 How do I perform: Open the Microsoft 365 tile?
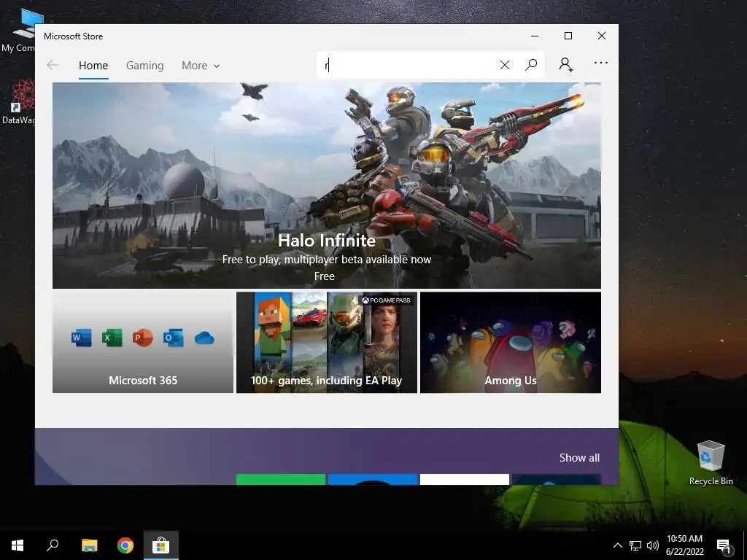(x=143, y=343)
